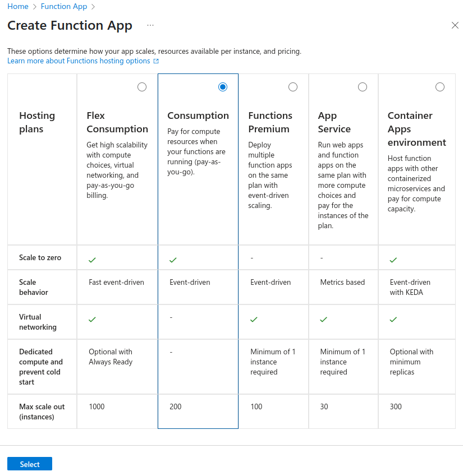Open Learn more about Functions hosting options
This screenshot has width=463, height=476.
(x=79, y=61)
